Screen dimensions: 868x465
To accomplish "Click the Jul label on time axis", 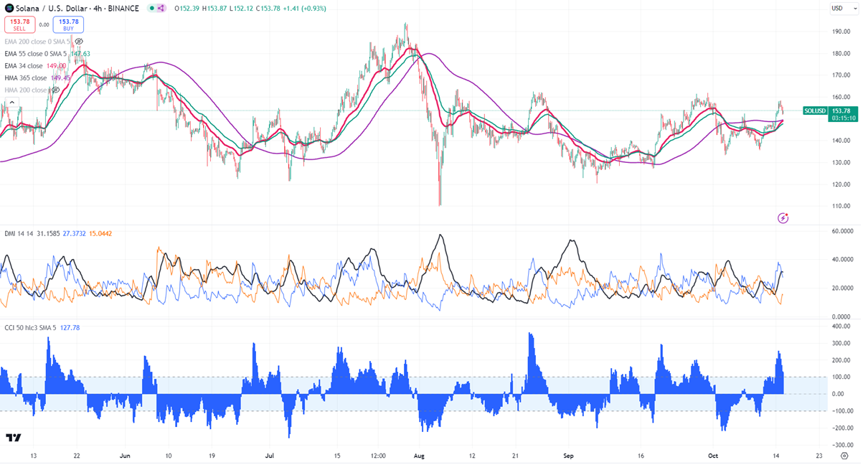I will [270, 456].
